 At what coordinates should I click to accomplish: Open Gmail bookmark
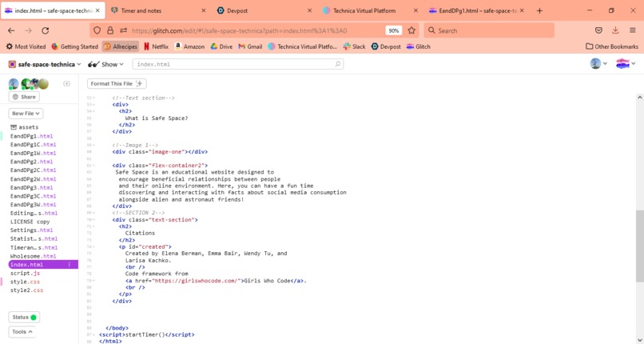(250, 46)
